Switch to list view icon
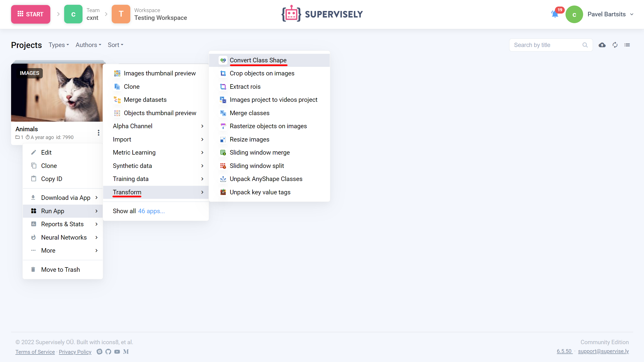Image resolution: width=644 pixels, height=362 pixels. click(x=627, y=45)
